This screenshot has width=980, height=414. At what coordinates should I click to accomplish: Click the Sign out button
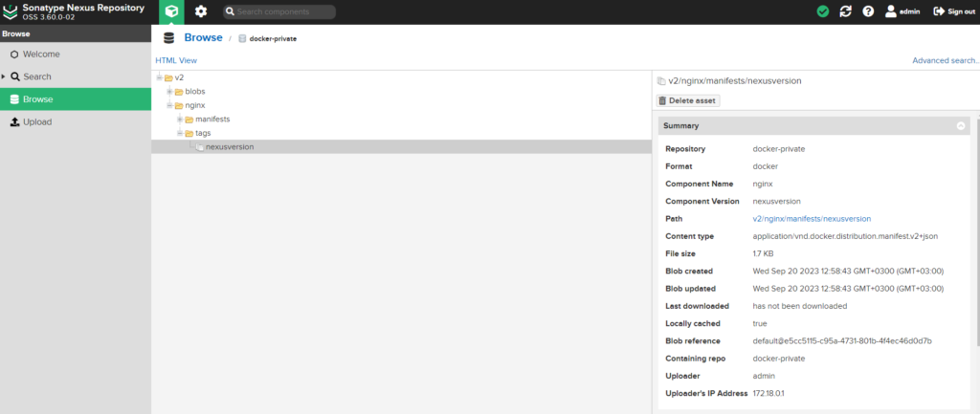(x=954, y=11)
